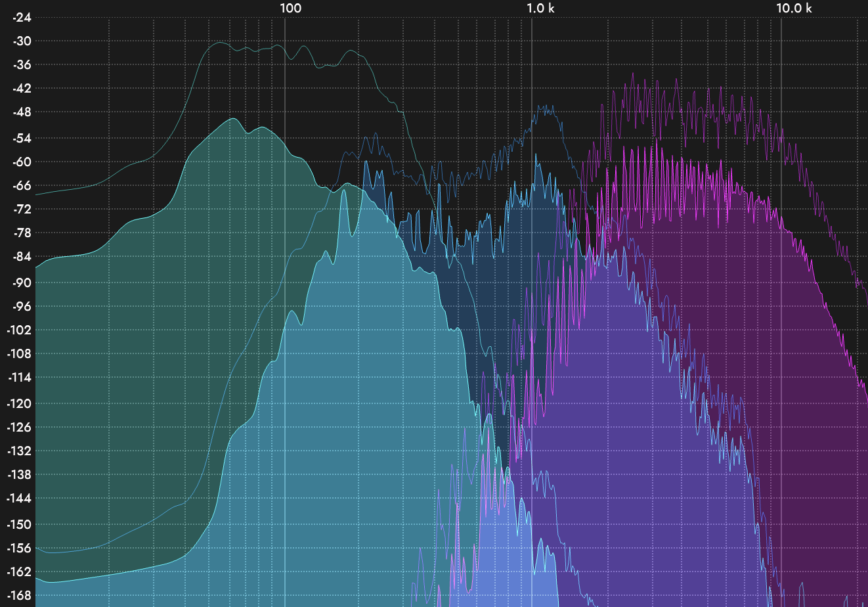Image resolution: width=868 pixels, height=607 pixels.
Task: Pick the -42 dB scale label
Action: [22, 88]
